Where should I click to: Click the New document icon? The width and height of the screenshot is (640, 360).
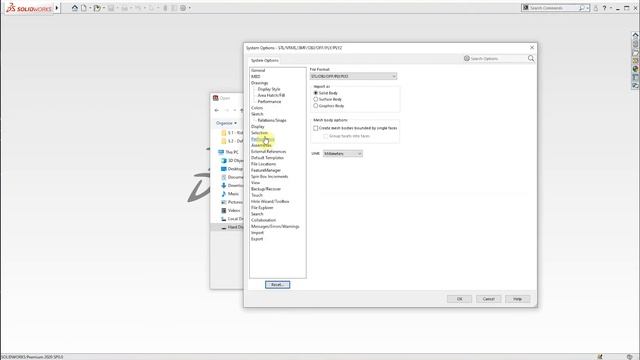[84, 8]
